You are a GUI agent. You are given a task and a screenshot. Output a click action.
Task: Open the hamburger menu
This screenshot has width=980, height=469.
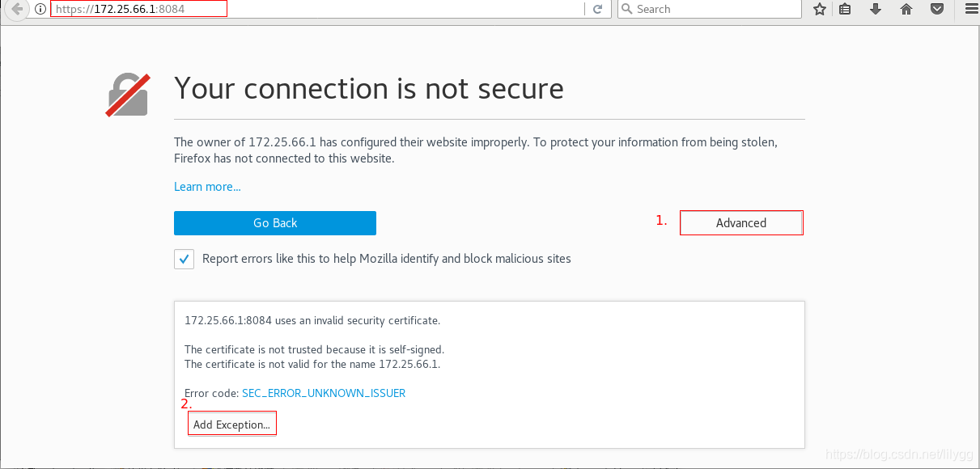click(x=970, y=9)
